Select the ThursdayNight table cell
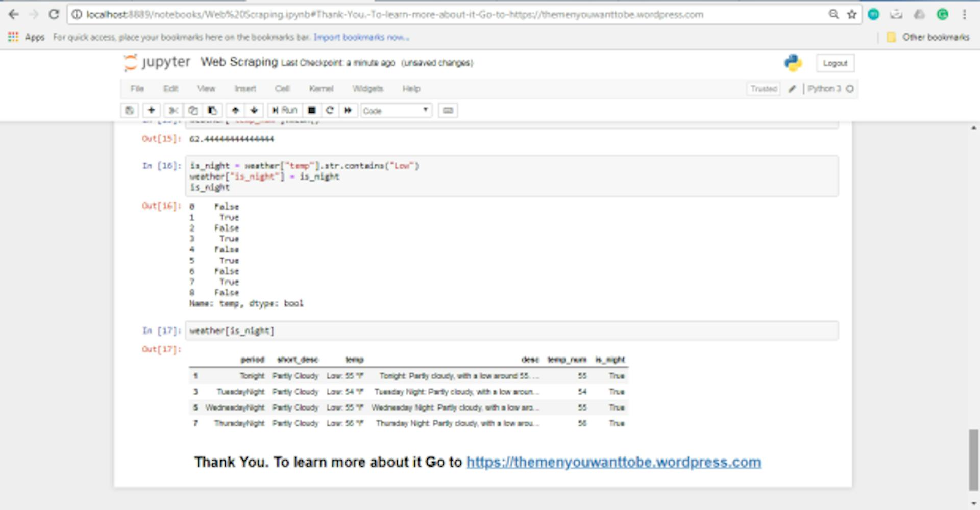This screenshot has height=510, width=980. tap(239, 423)
